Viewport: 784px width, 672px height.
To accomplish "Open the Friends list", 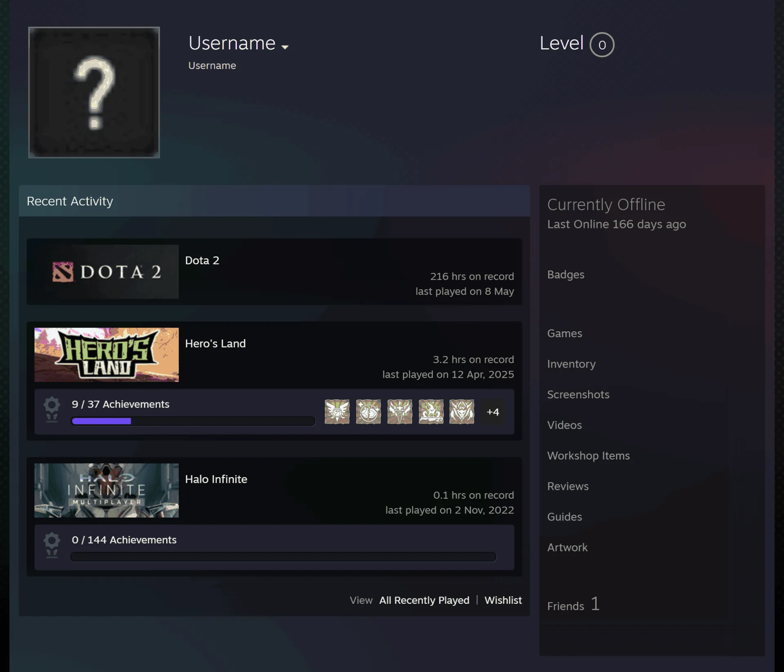I will tap(566, 606).
